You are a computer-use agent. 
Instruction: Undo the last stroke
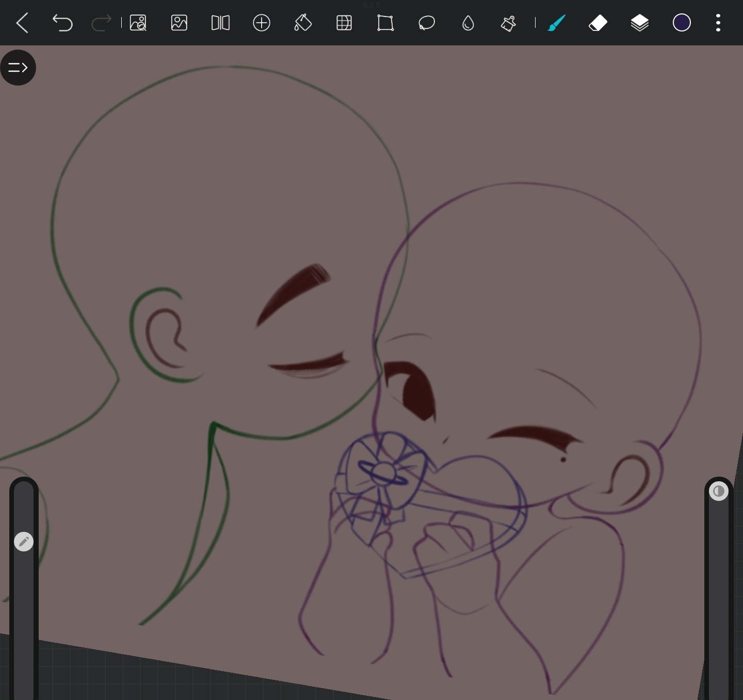[x=62, y=23]
